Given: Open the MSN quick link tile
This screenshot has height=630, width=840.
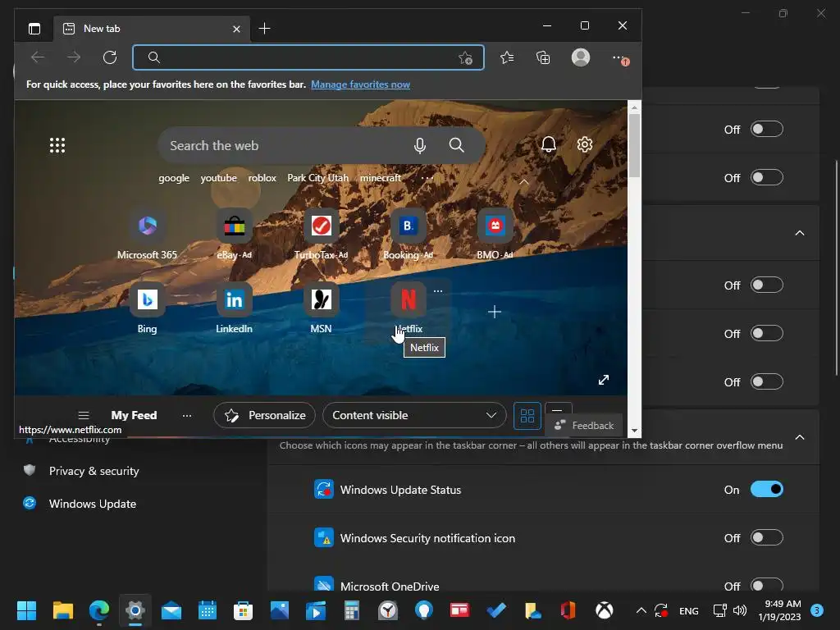Looking at the screenshot, I should pos(321,308).
